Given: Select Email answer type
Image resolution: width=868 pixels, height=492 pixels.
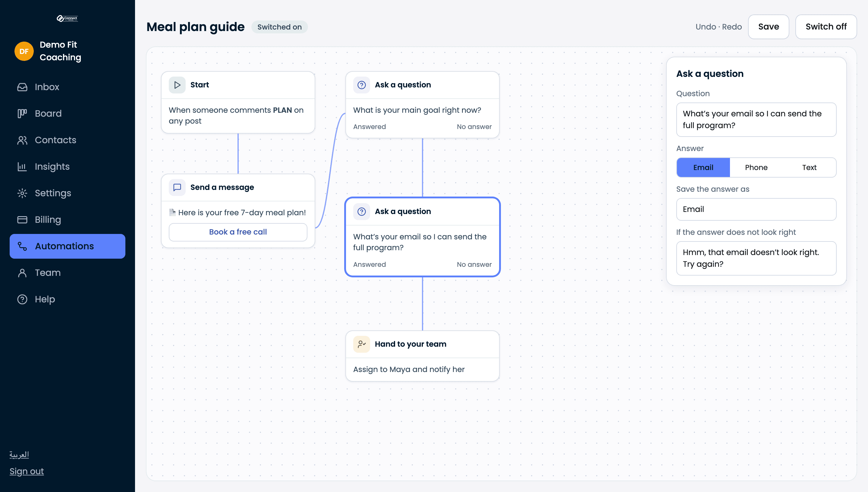Looking at the screenshot, I should (703, 167).
